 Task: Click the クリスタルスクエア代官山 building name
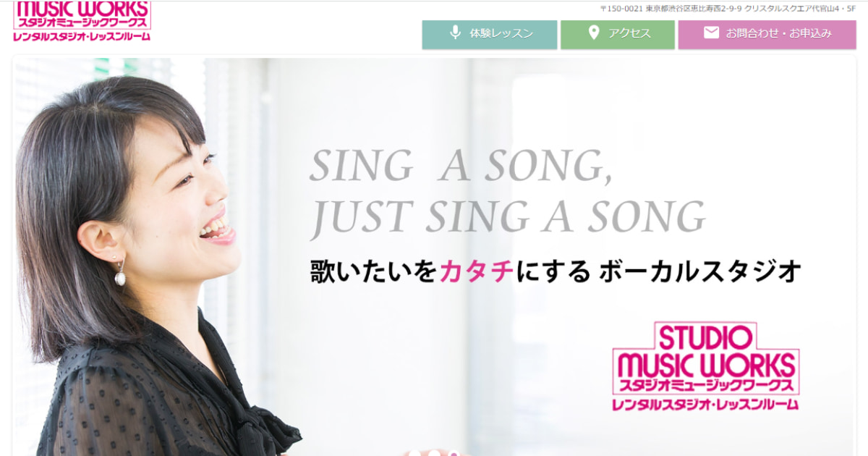tap(792, 9)
